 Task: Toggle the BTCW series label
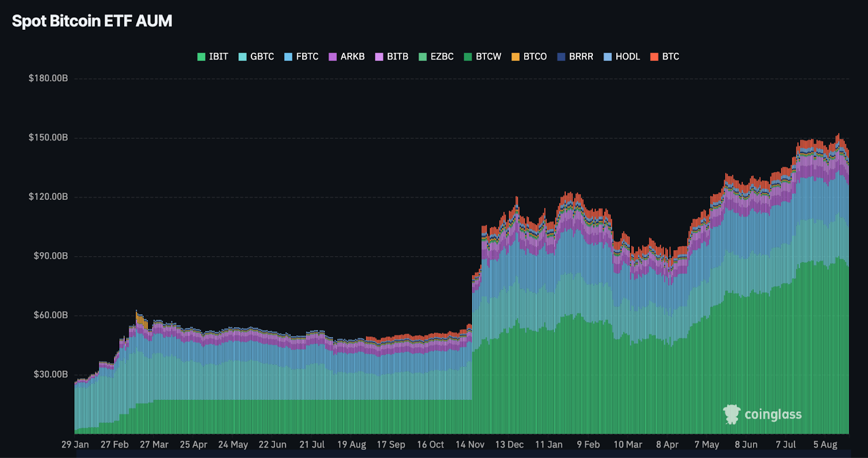488,56
